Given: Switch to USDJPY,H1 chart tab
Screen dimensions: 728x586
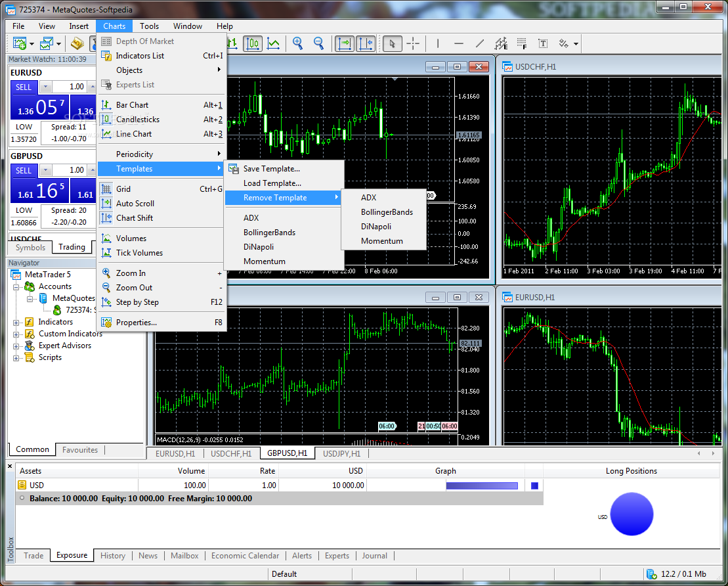Looking at the screenshot, I should tap(342, 453).
